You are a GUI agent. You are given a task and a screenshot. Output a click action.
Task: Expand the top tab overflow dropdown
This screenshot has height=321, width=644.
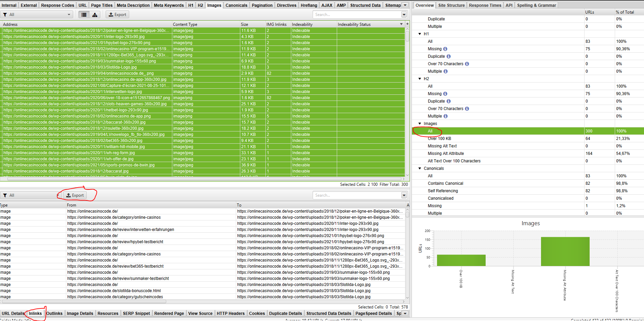[x=405, y=5]
